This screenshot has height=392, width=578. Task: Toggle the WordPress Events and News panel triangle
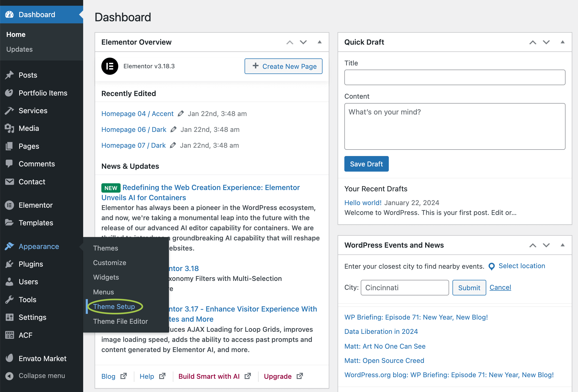tap(563, 245)
